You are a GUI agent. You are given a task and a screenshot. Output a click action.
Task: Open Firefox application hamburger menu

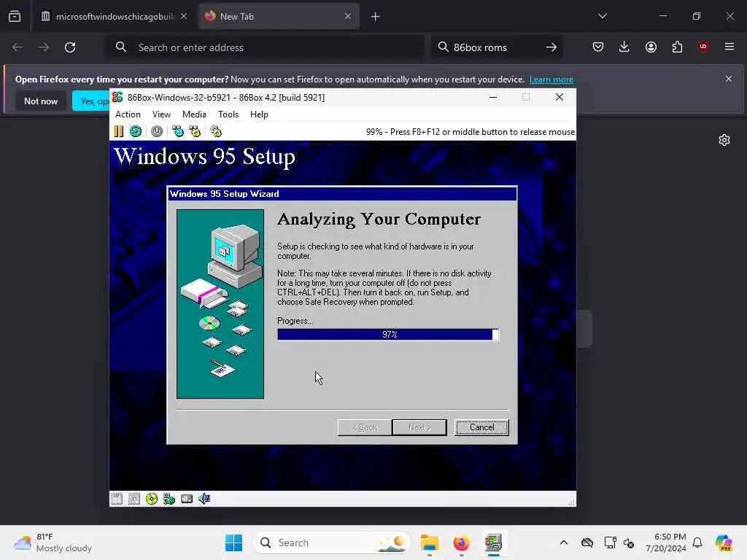coord(729,47)
